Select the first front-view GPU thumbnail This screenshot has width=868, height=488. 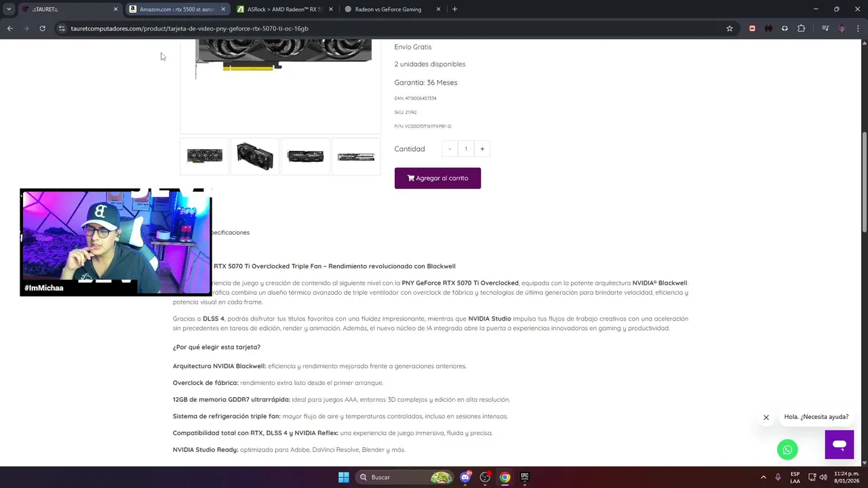(204, 157)
